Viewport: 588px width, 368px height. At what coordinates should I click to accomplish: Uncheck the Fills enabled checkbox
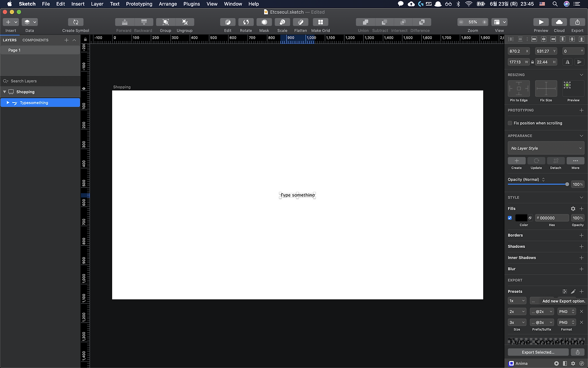(x=510, y=218)
